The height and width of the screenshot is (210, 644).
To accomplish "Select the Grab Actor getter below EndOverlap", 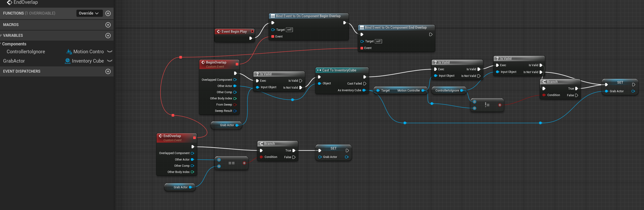I will (x=180, y=187).
